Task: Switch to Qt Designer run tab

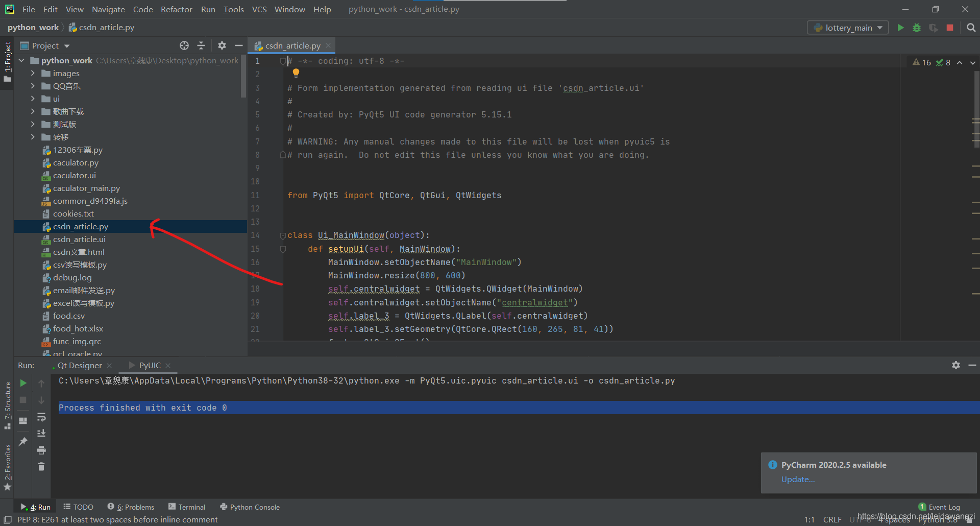Action: (x=79, y=365)
